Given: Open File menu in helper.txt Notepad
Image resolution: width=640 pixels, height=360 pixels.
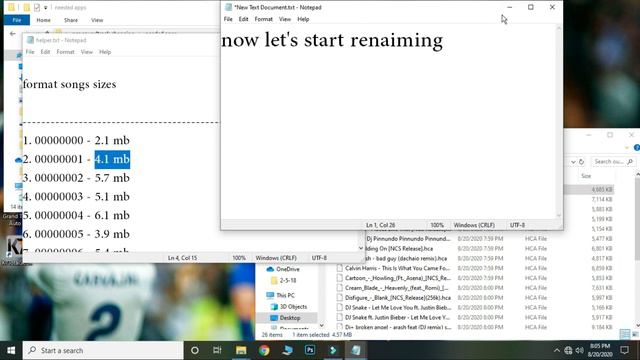Looking at the screenshot, I should 30,52.
